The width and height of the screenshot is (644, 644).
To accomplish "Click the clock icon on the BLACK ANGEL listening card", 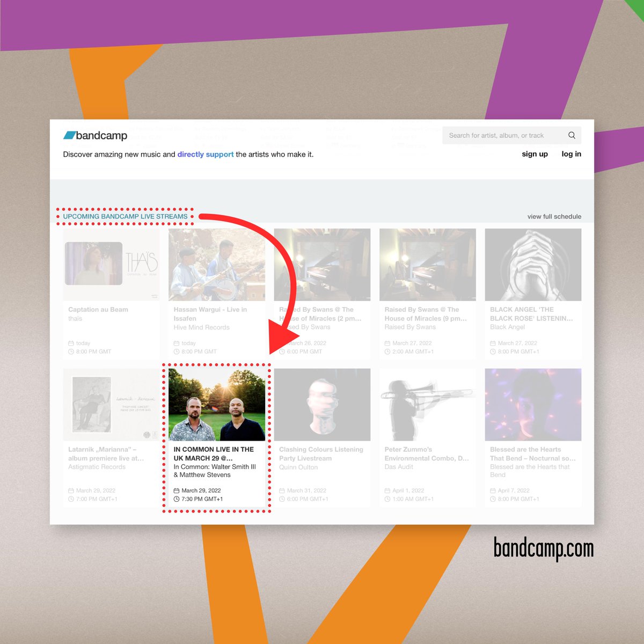I will pos(493,352).
